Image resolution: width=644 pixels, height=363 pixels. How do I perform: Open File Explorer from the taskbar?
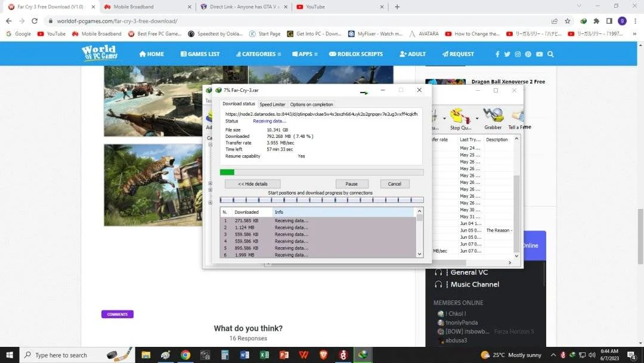(146, 355)
